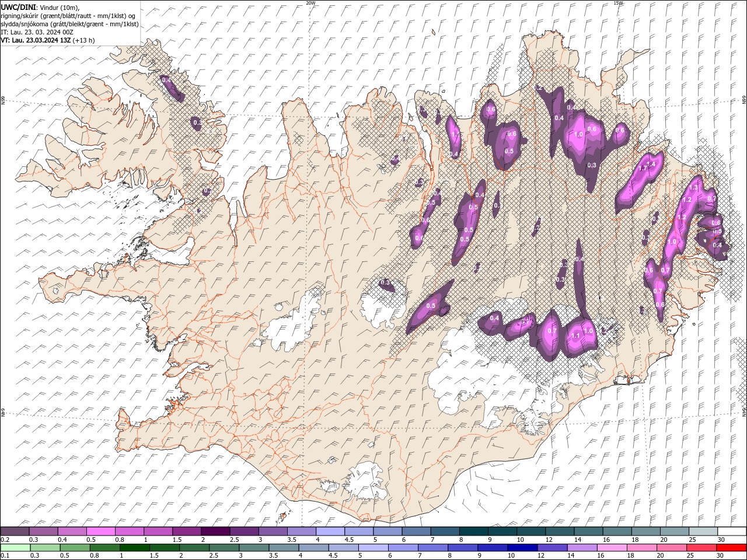Click the 'UWC/DINI' title text
747x560 pixels.
19,7
